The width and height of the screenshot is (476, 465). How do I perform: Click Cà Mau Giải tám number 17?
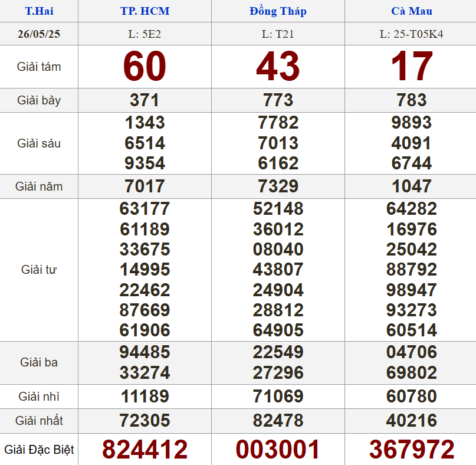click(412, 67)
